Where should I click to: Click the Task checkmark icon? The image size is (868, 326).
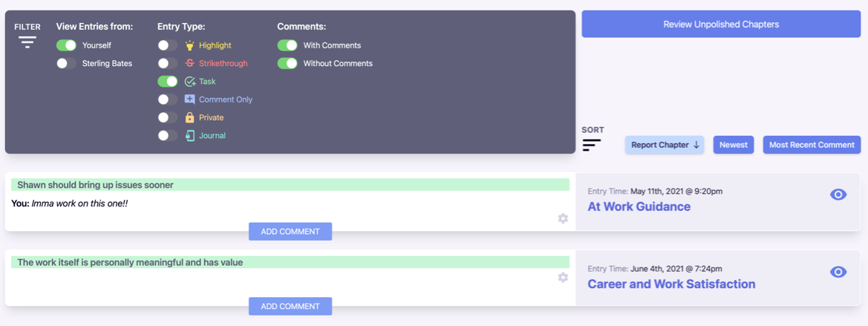click(189, 82)
